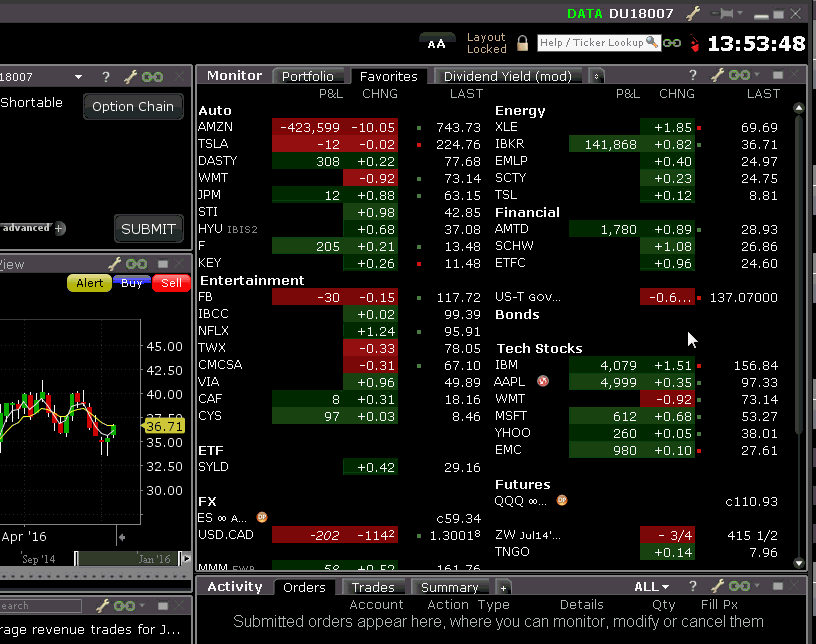
Task: Select the AMZN row ticker
Action: tap(215, 127)
